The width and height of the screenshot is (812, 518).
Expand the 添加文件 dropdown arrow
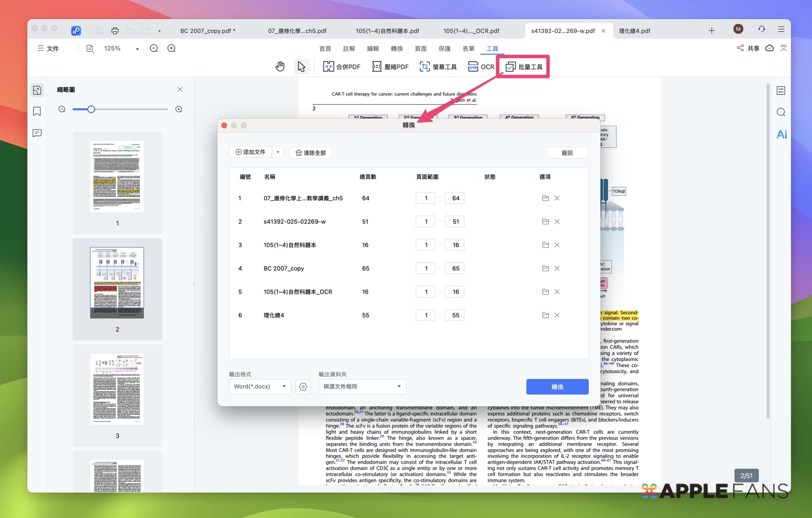[278, 152]
